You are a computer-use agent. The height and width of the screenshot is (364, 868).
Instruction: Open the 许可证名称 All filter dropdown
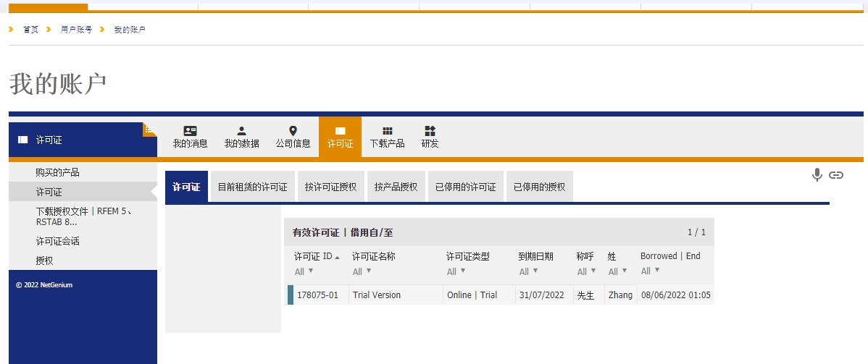[362, 271]
